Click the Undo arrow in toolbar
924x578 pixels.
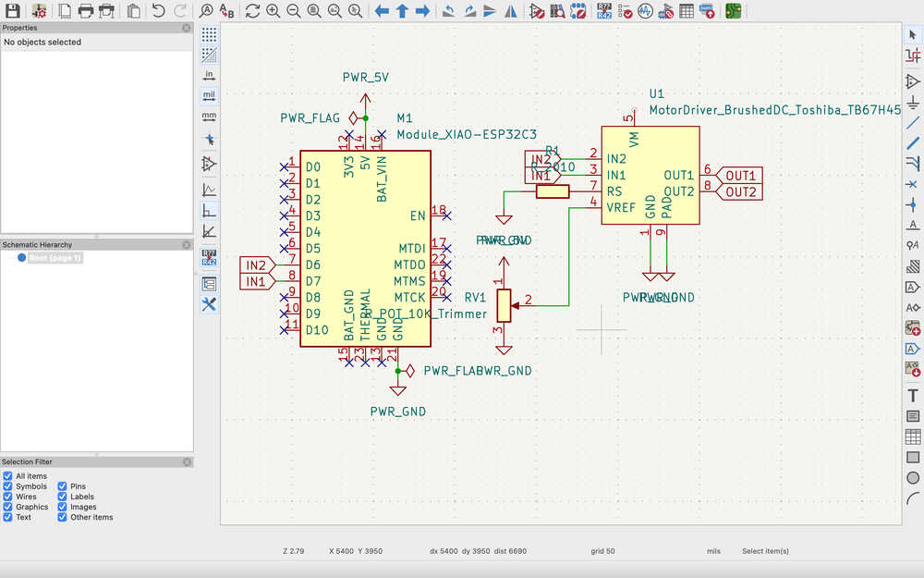[x=158, y=11]
